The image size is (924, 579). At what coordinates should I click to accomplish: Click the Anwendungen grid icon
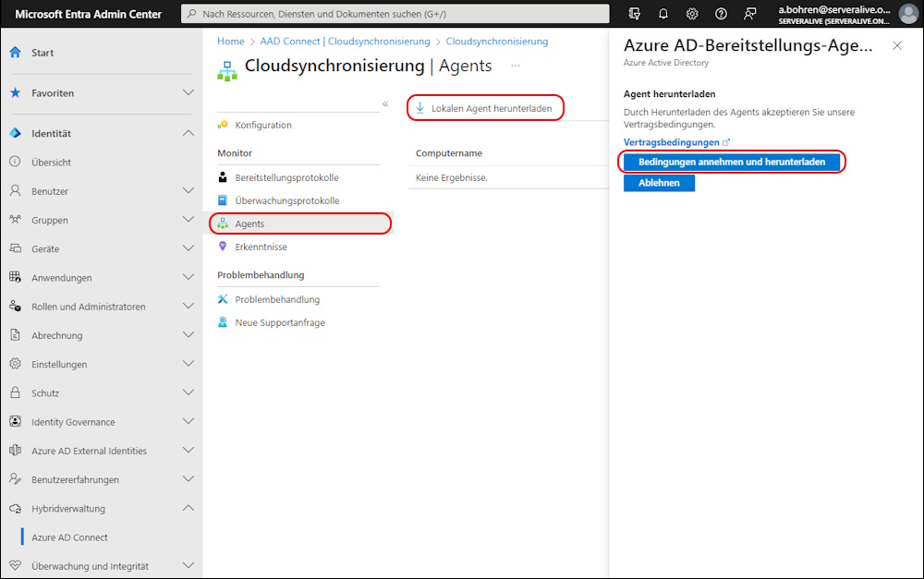coord(16,277)
